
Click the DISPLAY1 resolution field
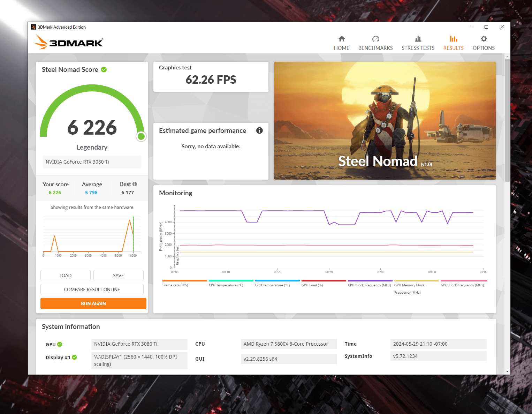(139, 361)
